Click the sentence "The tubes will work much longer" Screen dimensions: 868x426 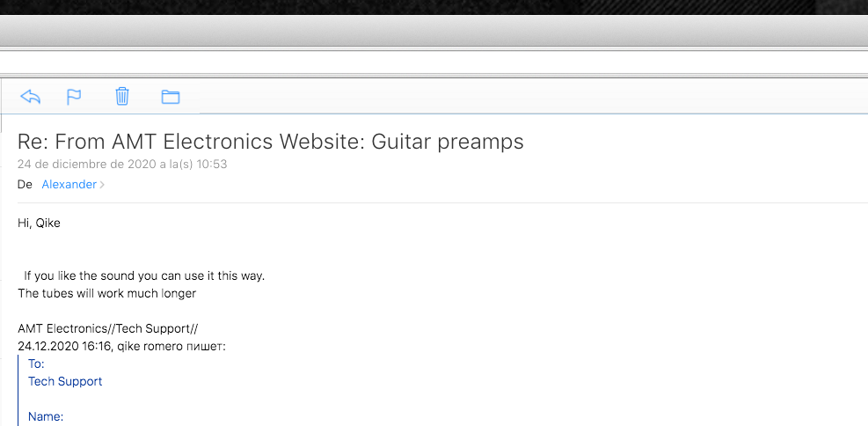click(106, 293)
